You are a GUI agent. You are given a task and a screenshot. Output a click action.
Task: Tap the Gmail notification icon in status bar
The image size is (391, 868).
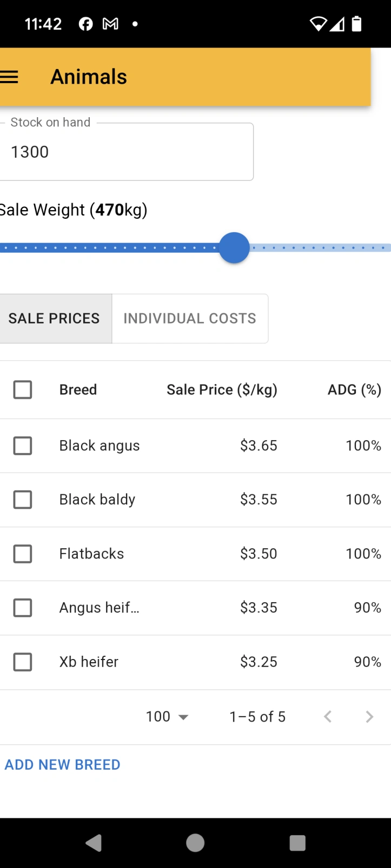click(x=110, y=24)
